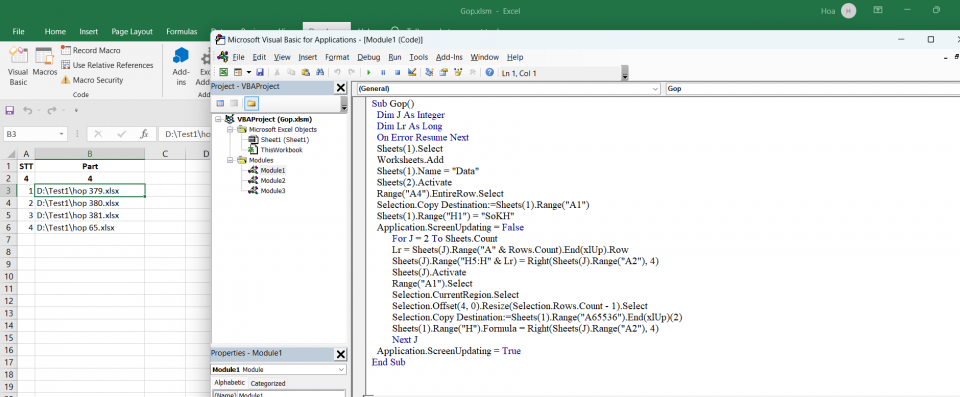Open Properties Window toolbar icon
Viewport: 960px width, 397px height.
click(x=443, y=72)
